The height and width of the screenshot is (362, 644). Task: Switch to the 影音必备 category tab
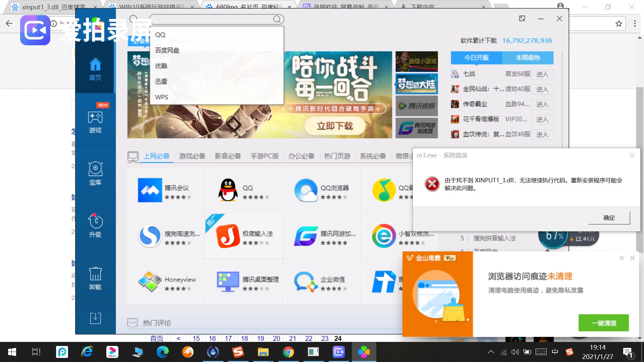pyautogui.click(x=228, y=156)
